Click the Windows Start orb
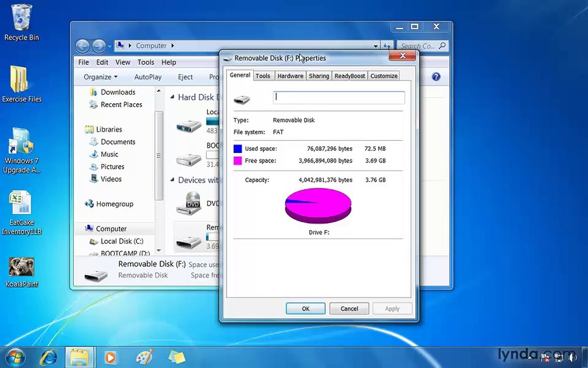Viewport: 588px width, 368px height. coord(15,357)
